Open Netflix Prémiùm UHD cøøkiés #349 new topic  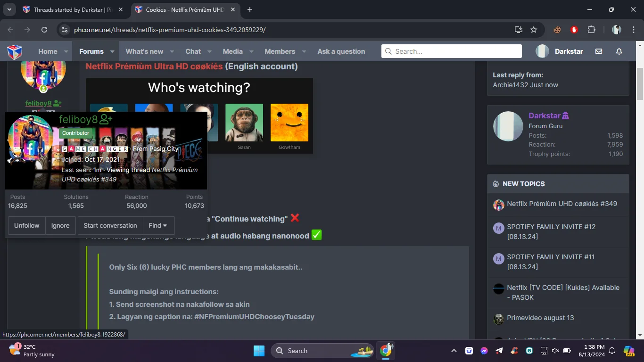tap(562, 204)
